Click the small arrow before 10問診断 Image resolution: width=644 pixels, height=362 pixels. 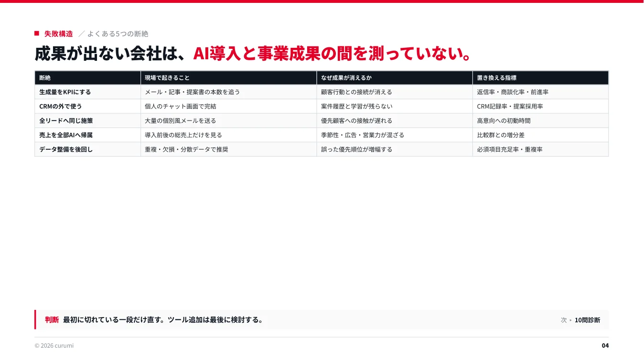pyautogui.click(x=570, y=320)
